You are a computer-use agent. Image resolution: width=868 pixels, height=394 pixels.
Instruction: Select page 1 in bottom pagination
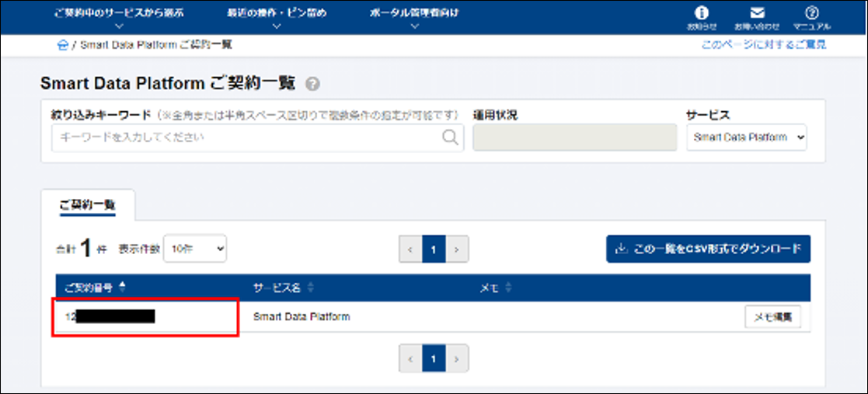click(434, 358)
